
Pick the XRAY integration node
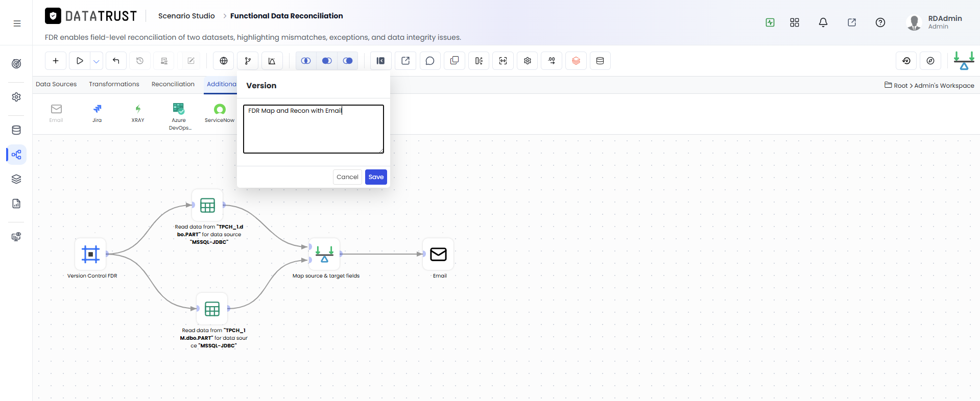tap(138, 113)
